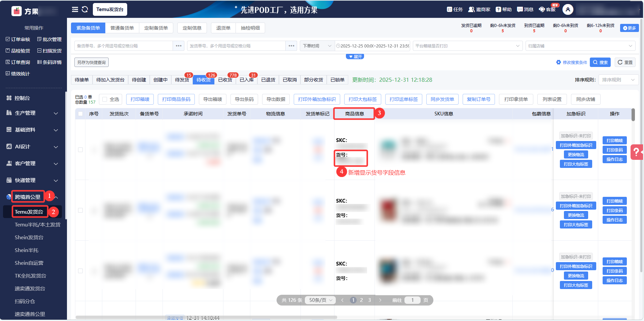
Task: Click the more options dots beside 备货单号 field
Action: point(178,46)
